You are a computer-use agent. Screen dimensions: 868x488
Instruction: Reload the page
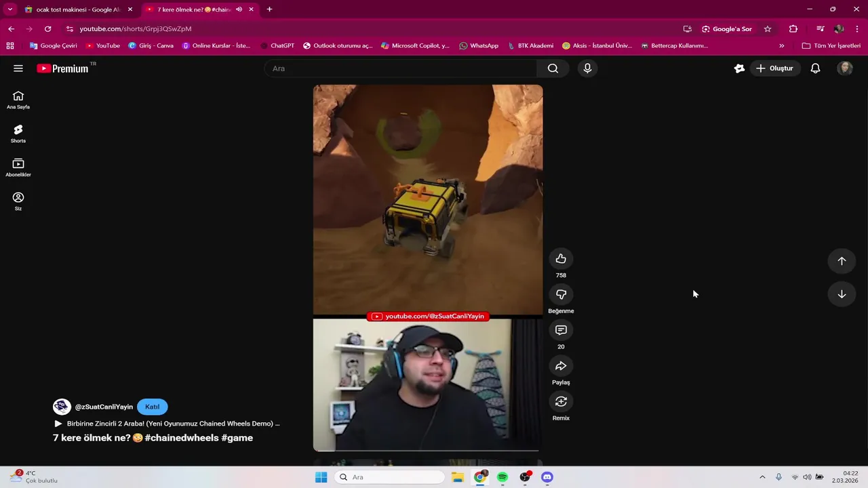click(x=47, y=29)
